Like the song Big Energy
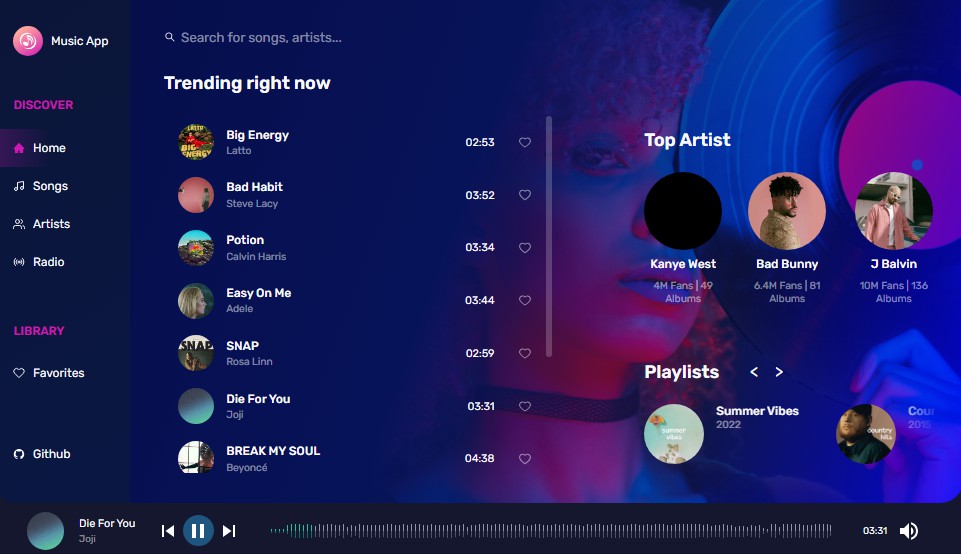Screen dimensions: 961x554 click(x=525, y=142)
